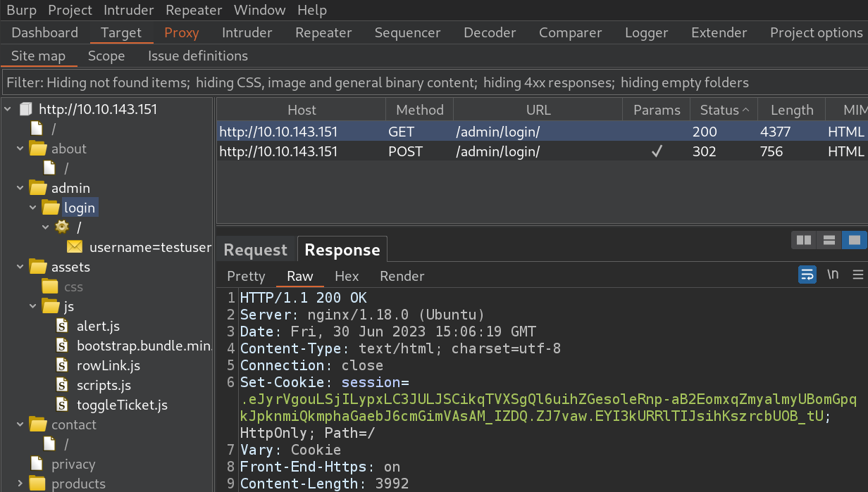Viewport: 868px width, 492px height.
Task: Collapse the http://10.10.143.151 host node
Action: [8, 109]
